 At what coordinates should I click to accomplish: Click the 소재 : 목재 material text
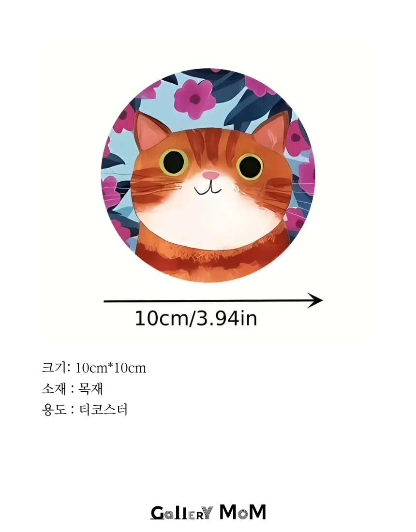[72, 388]
